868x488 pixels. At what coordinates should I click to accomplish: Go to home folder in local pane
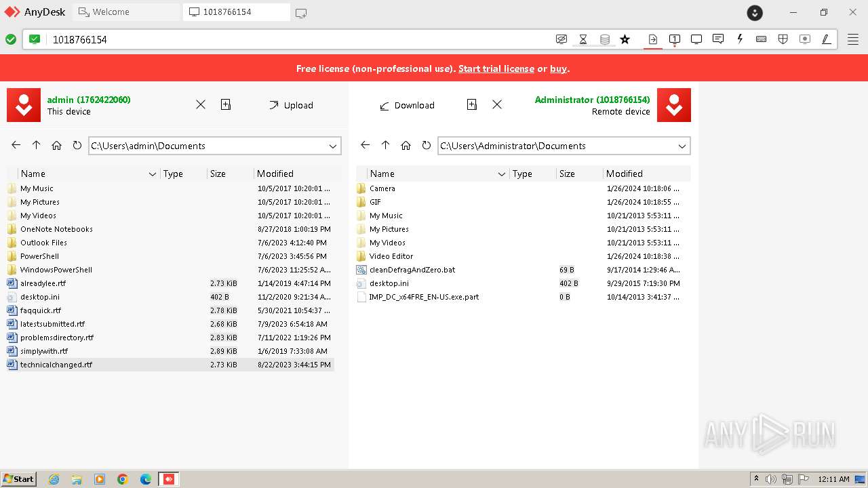pos(57,145)
